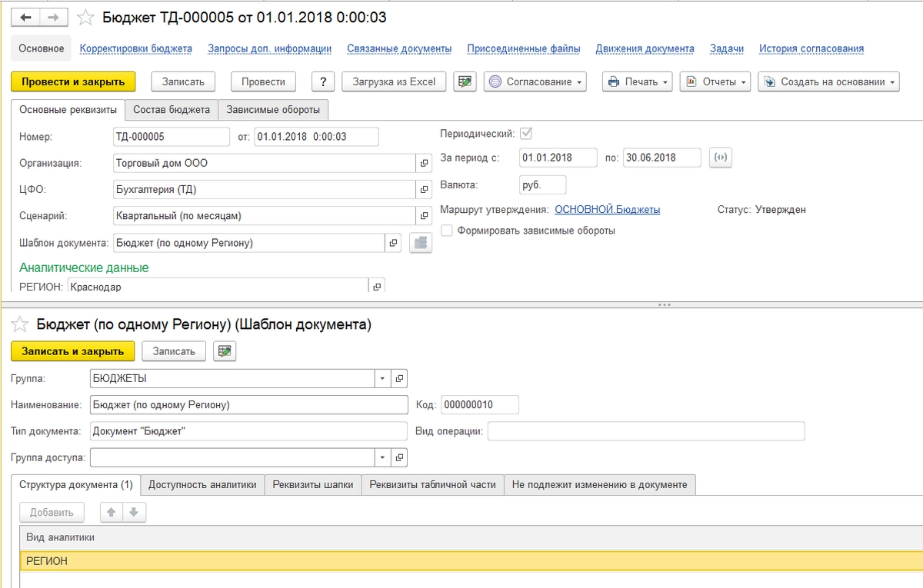The height and width of the screenshot is (588, 923).
Task: Open Не подлежит изменению в документе tab
Action: tap(600, 484)
